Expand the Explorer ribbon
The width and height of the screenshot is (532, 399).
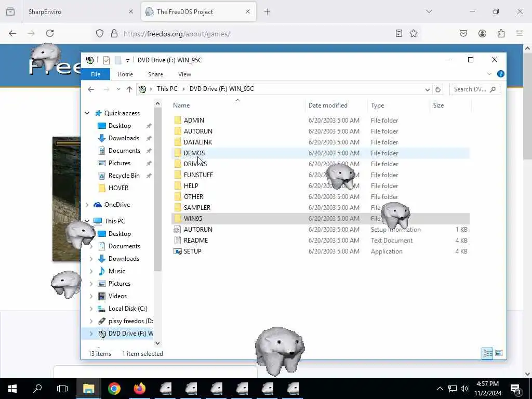pos(489,74)
